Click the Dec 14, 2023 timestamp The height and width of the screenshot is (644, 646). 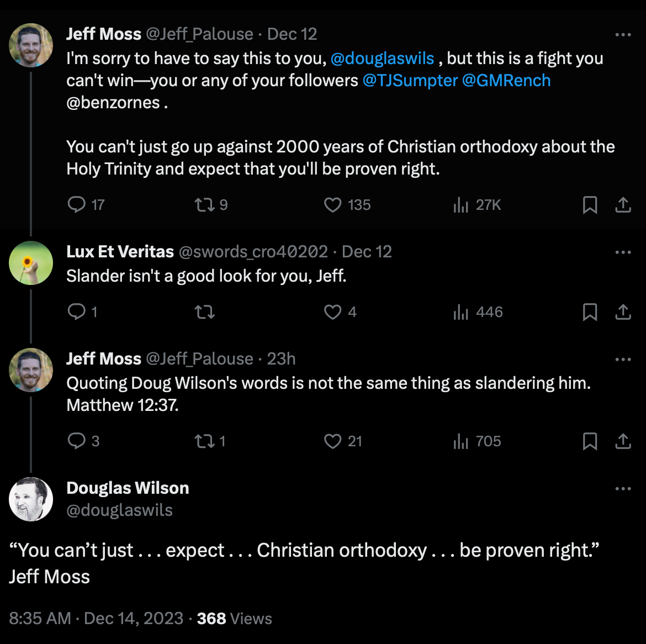tap(134, 619)
